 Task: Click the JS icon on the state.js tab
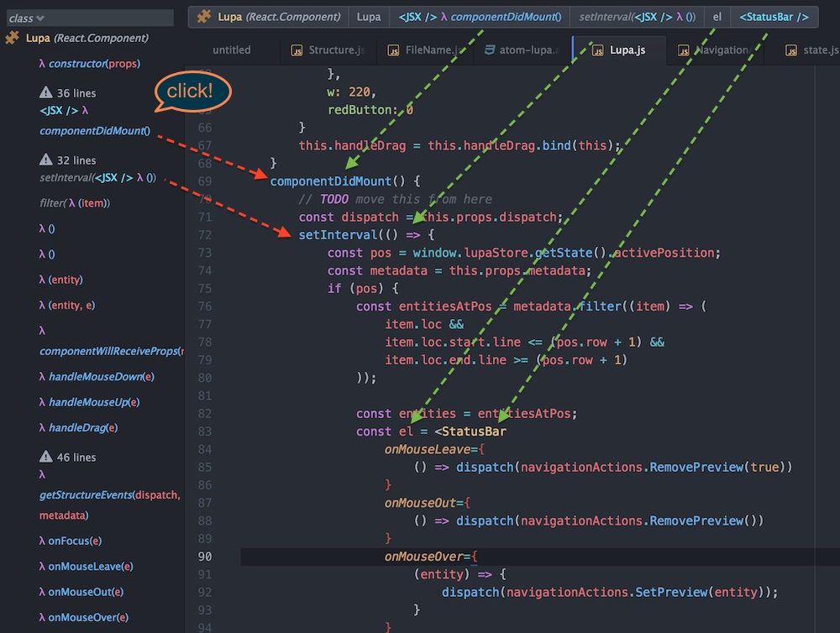(791, 50)
